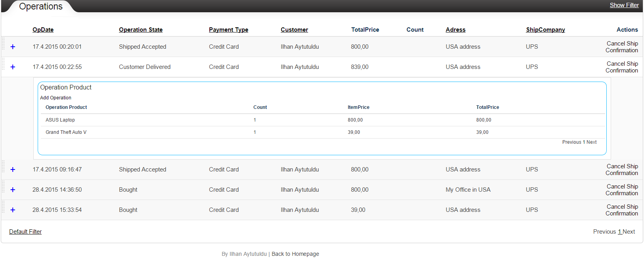Sort by Payment Type column
Screen dimensions: 644x259
228,30
